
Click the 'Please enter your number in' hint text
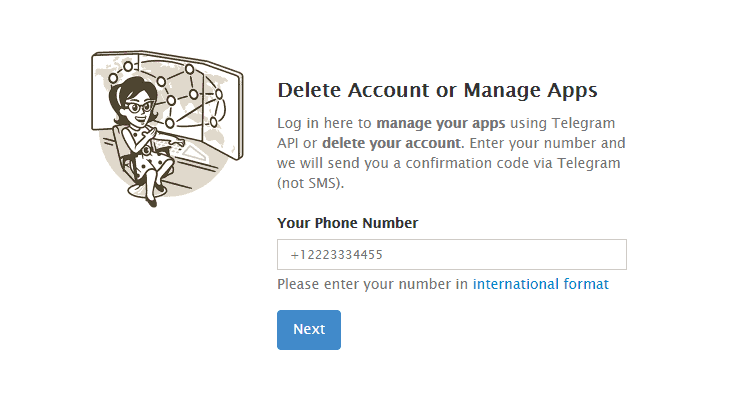pos(372,284)
